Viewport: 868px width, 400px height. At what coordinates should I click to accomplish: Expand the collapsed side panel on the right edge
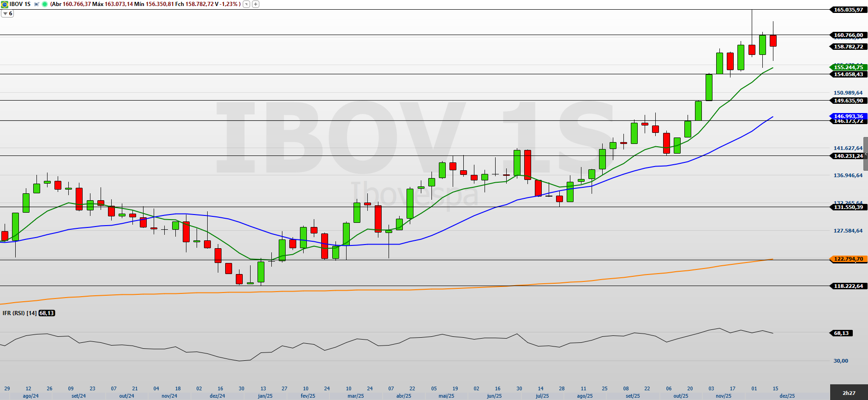click(866, 154)
